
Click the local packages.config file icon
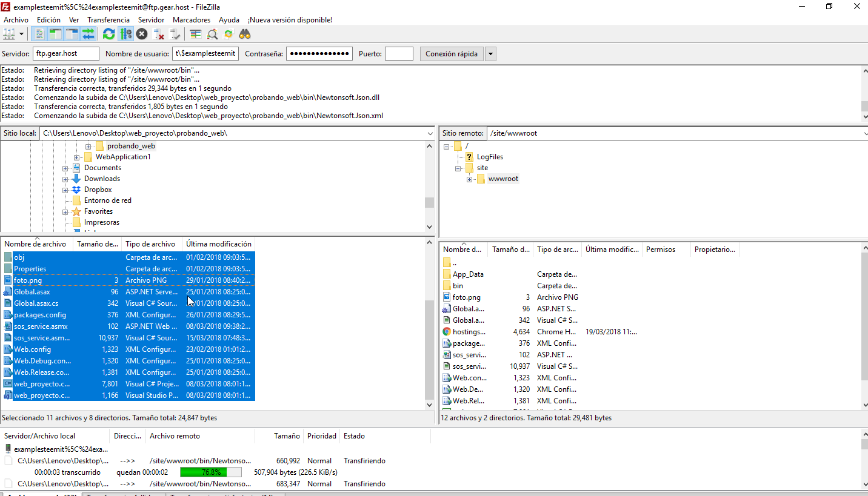click(8, 315)
